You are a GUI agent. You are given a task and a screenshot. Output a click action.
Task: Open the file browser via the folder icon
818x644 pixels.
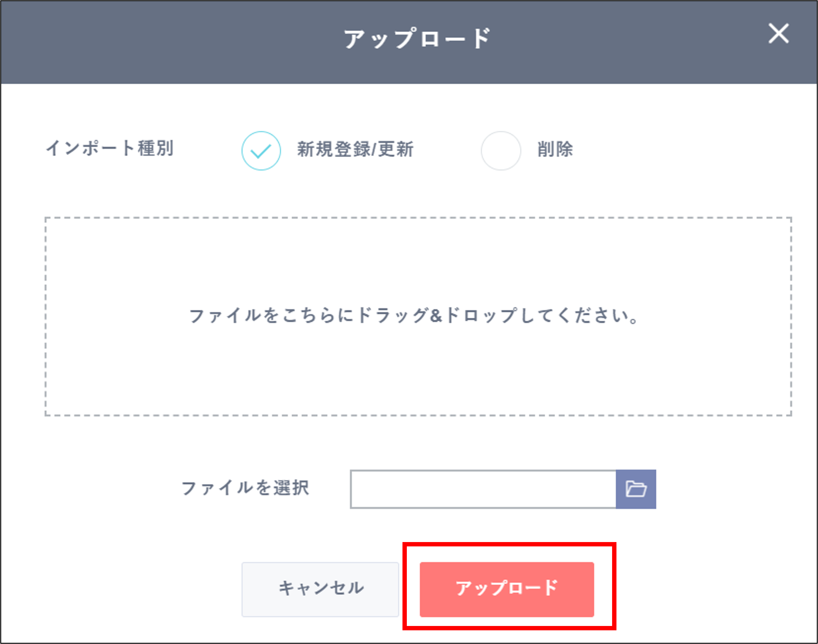(636, 489)
